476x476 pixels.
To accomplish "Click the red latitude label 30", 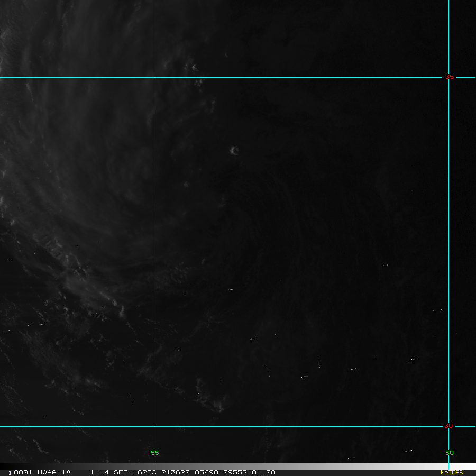I will tap(448, 426).
